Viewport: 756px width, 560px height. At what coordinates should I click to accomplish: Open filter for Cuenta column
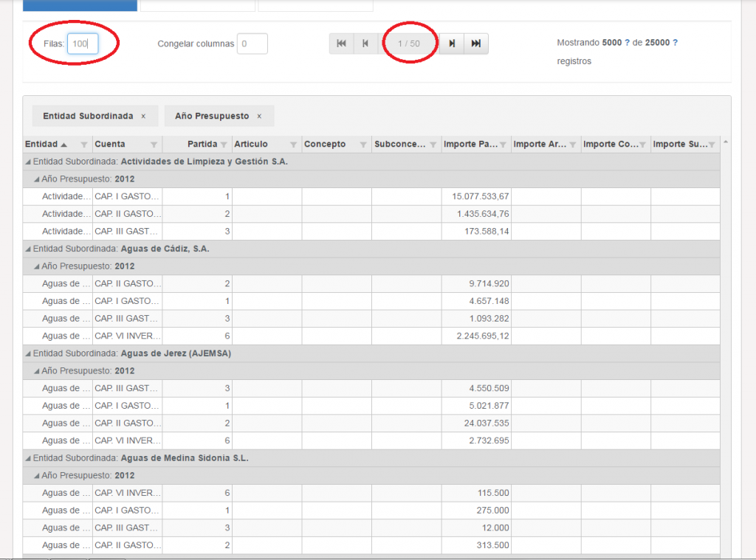point(154,145)
